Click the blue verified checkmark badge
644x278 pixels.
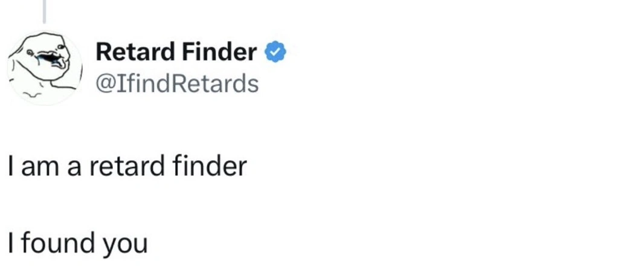276,53
